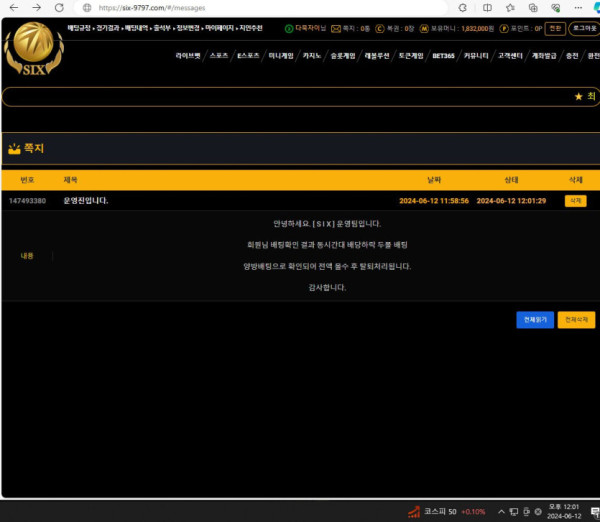Open browser collections icon
The image size is (600, 522).
[x=533, y=8]
